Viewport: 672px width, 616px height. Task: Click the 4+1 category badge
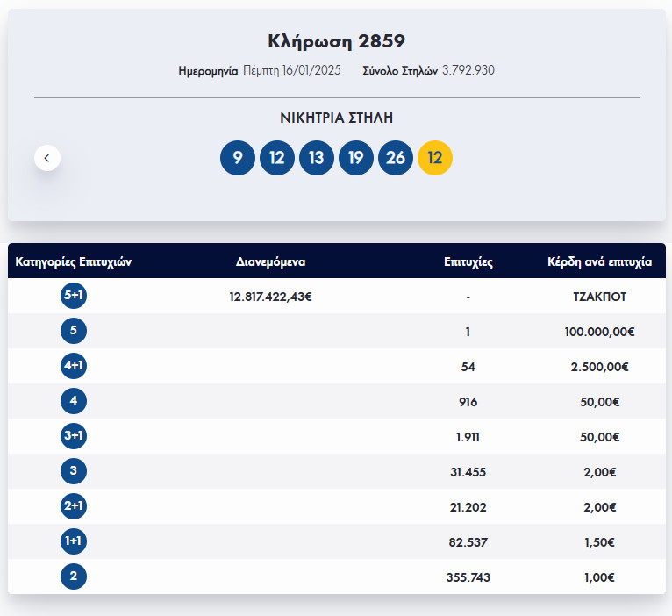(x=74, y=366)
